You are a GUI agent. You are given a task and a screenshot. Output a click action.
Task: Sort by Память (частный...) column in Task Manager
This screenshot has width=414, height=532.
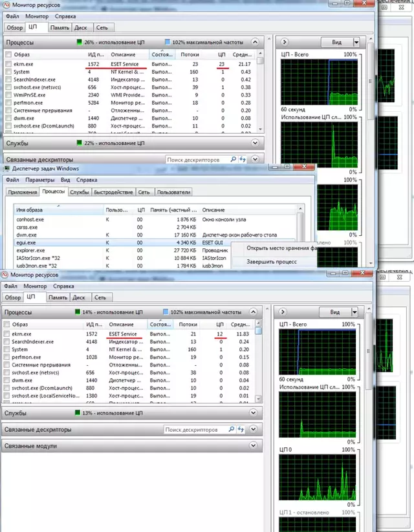(173, 210)
